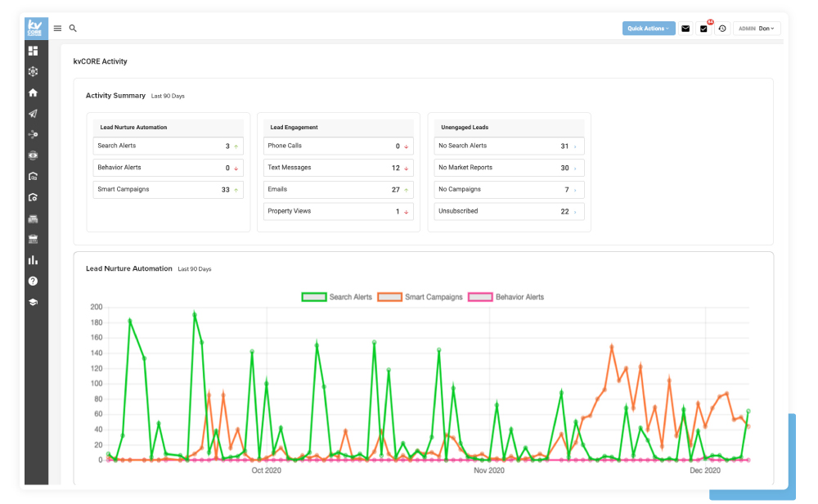Open the mail envelope icon
This screenshot has width=818, height=504.
(x=685, y=29)
